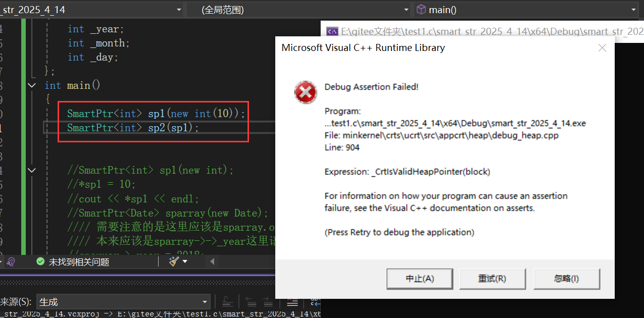Image resolution: width=644 pixels, height=318 pixels.
Task: Click the sp1(new int(10)) code line
Action: coord(156,114)
